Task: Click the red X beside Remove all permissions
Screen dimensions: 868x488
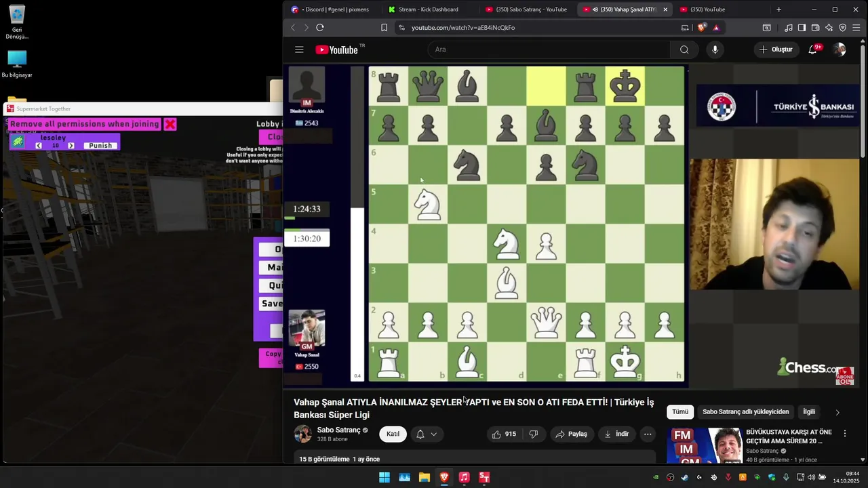Action: 170,124
